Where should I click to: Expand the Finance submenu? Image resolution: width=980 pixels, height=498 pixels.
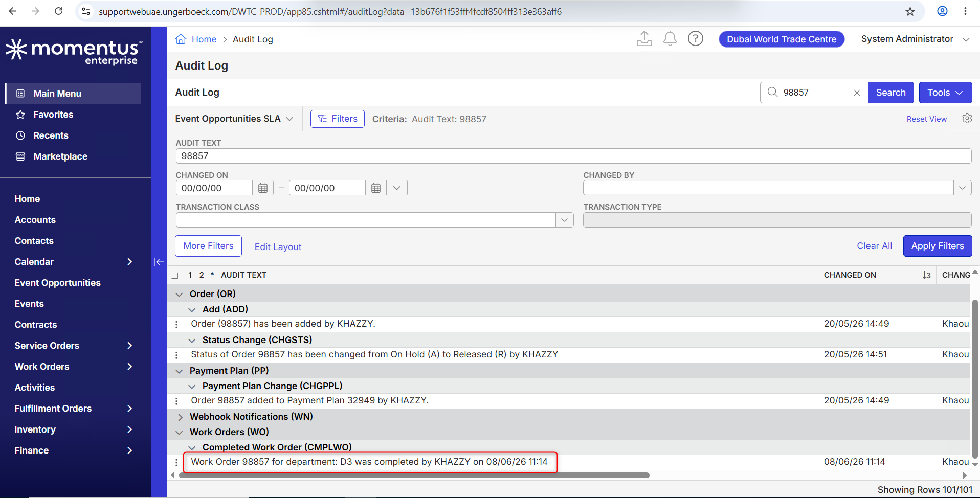(129, 450)
